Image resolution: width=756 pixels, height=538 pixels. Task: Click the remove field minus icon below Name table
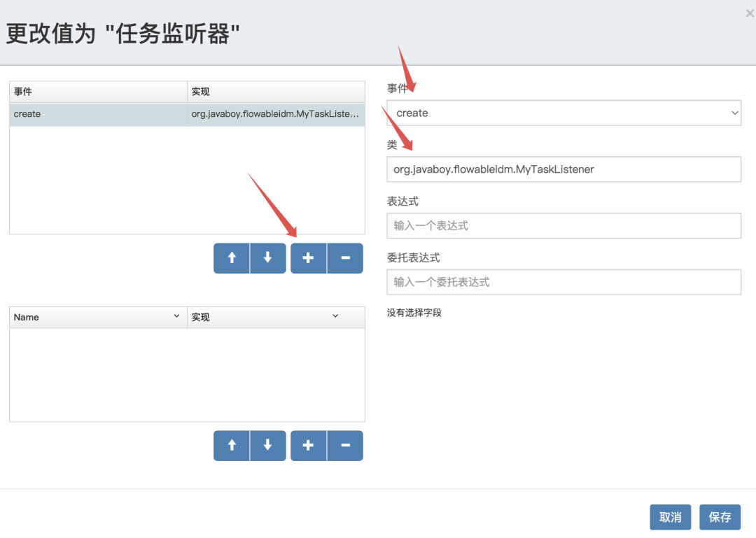coord(344,446)
